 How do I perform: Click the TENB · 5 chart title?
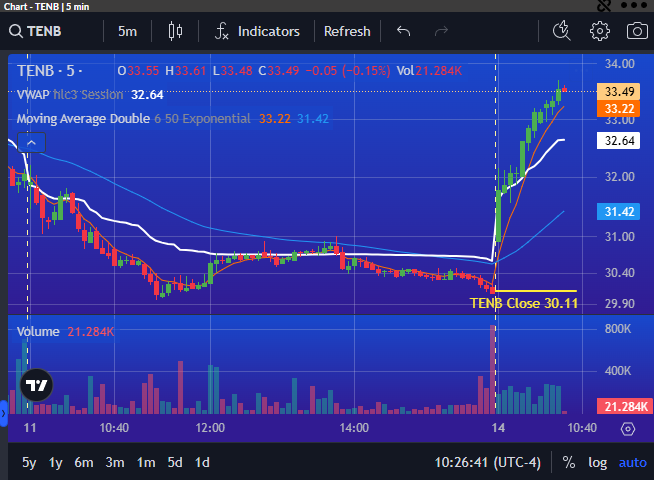coord(49,71)
